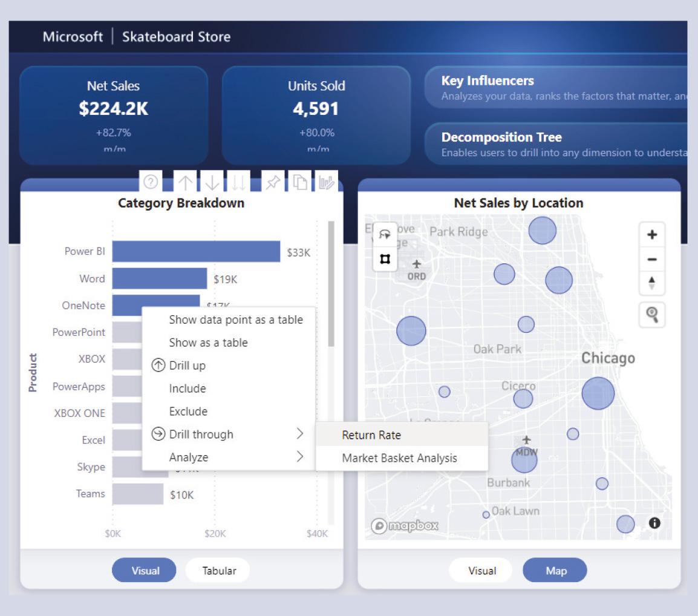Click the map info icon

click(654, 523)
